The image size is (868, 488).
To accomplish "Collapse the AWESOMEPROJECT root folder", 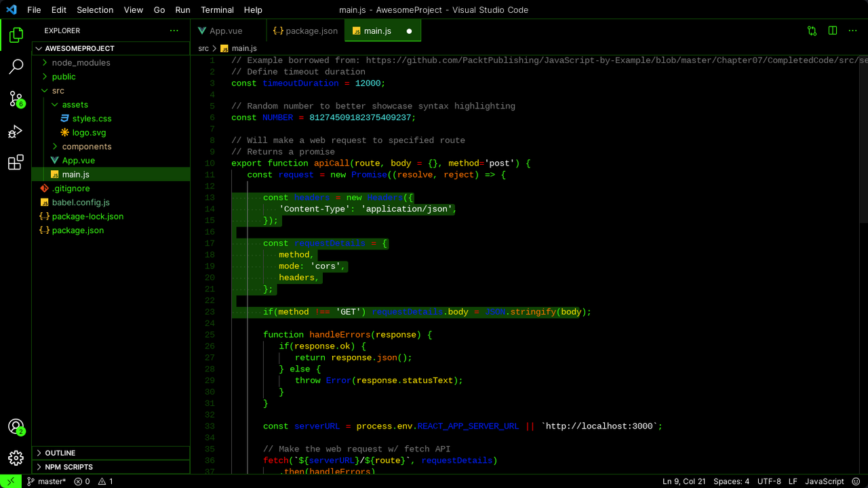I will pyautogui.click(x=113, y=48).
